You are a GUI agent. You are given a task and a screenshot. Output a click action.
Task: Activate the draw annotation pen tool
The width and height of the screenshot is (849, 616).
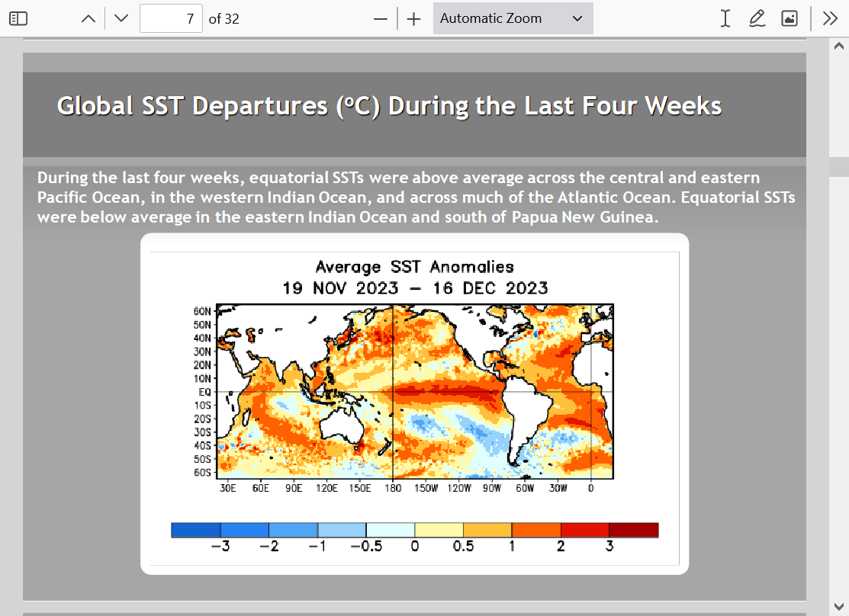757,18
